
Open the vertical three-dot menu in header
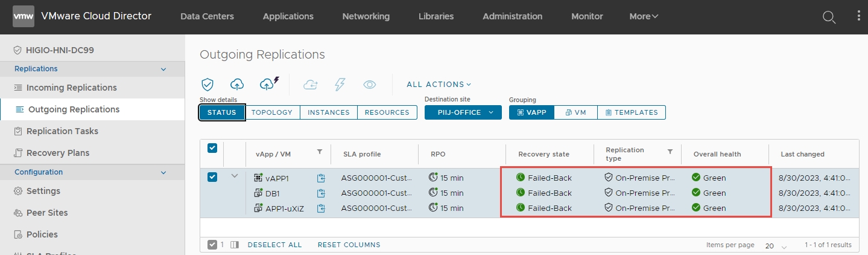coord(859,16)
